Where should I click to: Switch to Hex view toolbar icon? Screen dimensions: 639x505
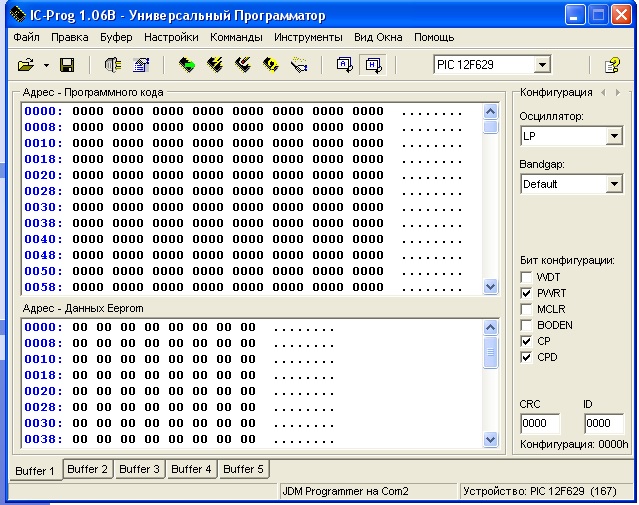(x=373, y=65)
